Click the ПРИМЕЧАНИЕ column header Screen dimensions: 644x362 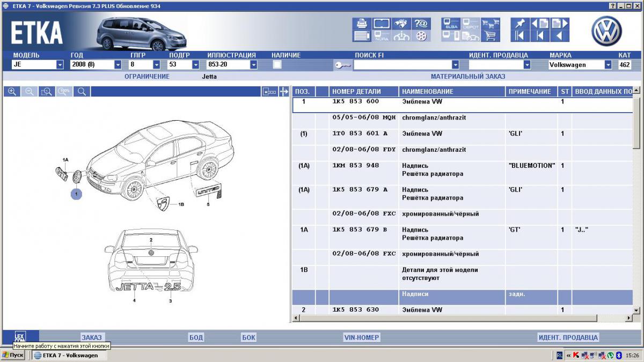[x=531, y=92]
